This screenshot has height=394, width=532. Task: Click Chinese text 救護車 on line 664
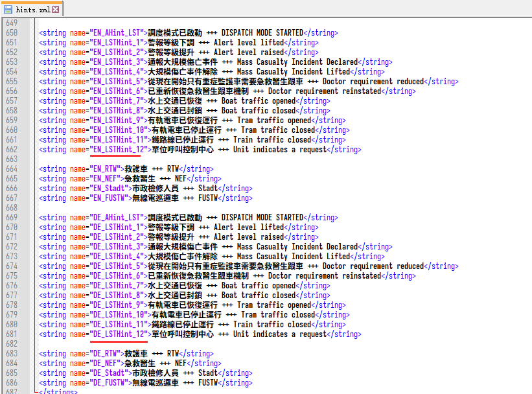click(x=136, y=169)
